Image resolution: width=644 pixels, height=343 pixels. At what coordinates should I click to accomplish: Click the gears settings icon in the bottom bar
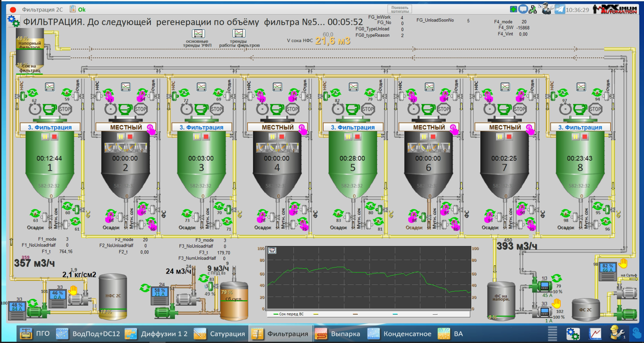point(573,334)
